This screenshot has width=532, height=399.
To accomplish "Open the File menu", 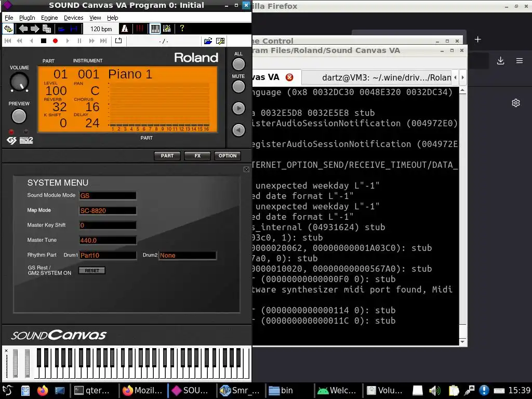I will click(x=9, y=18).
